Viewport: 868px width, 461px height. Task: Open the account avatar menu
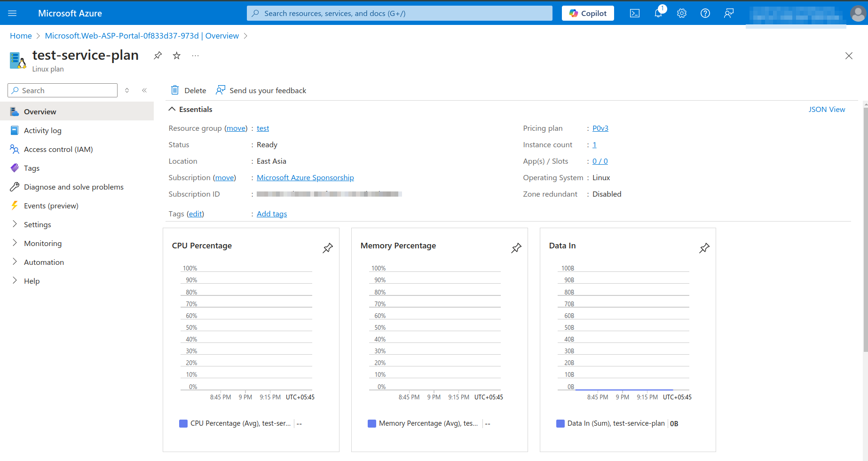point(858,13)
